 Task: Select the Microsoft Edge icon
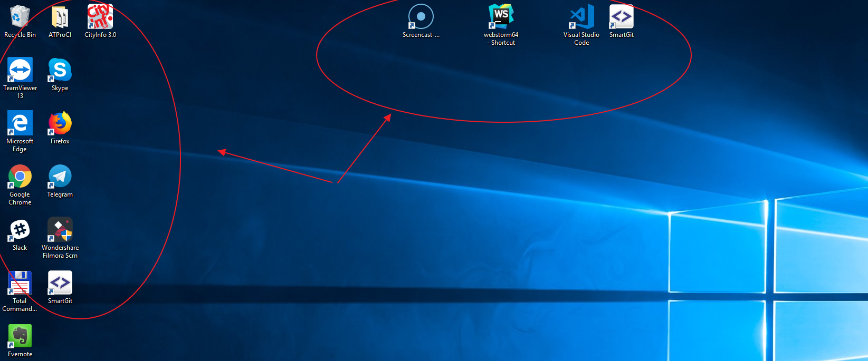(20, 123)
